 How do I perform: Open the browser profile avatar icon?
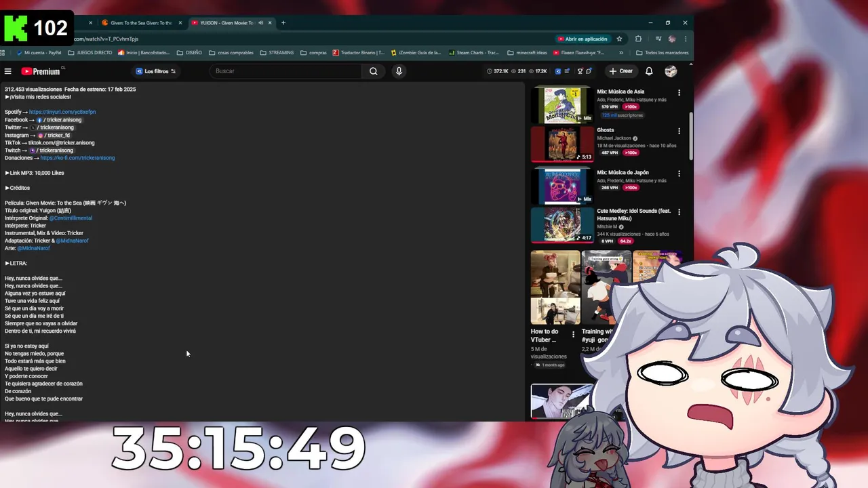pyautogui.click(x=672, y=39)
